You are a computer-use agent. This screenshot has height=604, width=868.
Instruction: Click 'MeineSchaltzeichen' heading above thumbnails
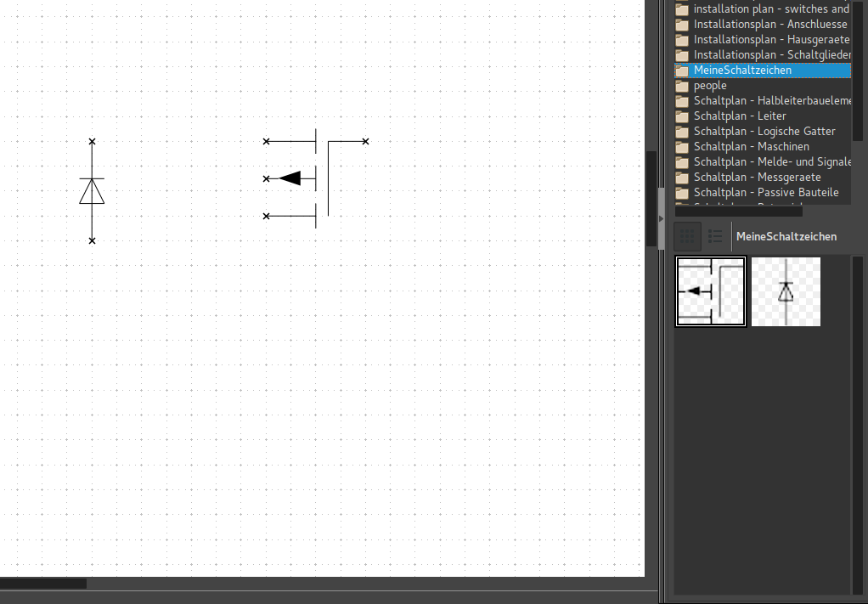(x=786, y=236)
